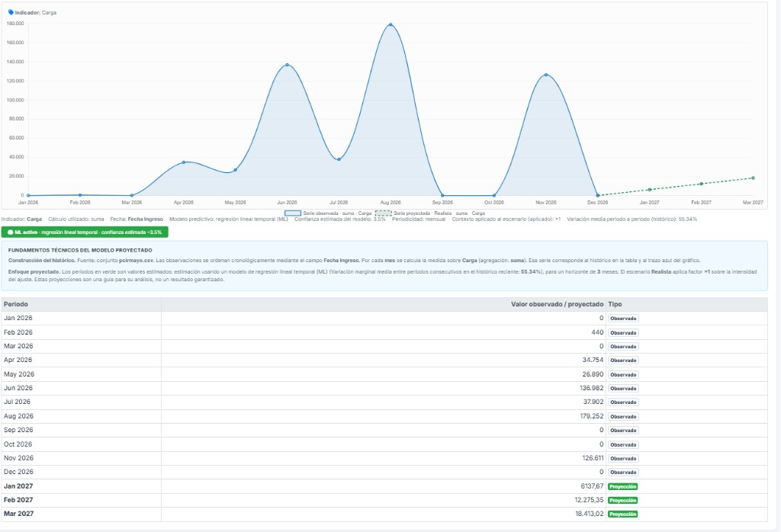This screenshot has height=532, width=781.
Task: Click the Observado badge in Jan 2026 row
Action: (623, 319)
